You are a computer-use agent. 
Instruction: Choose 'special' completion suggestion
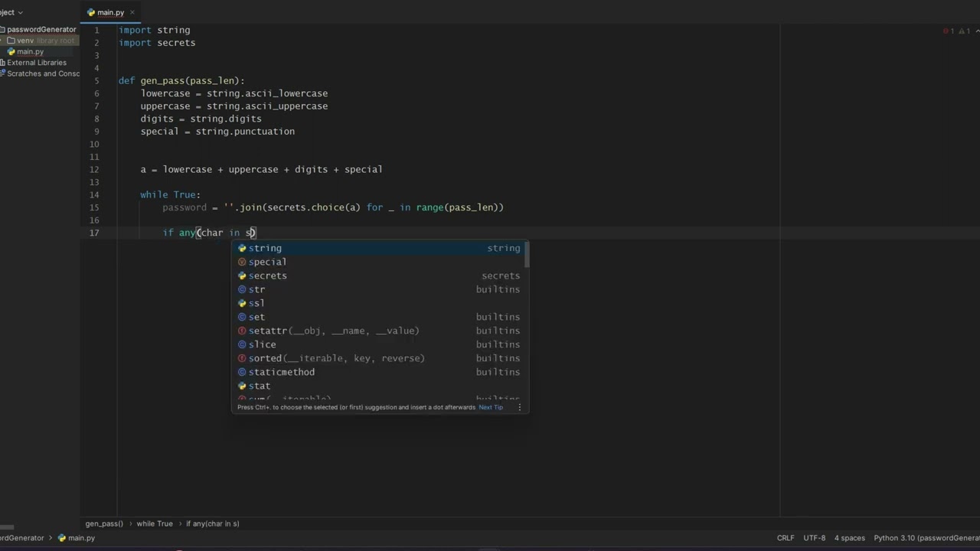click(379, 262)
